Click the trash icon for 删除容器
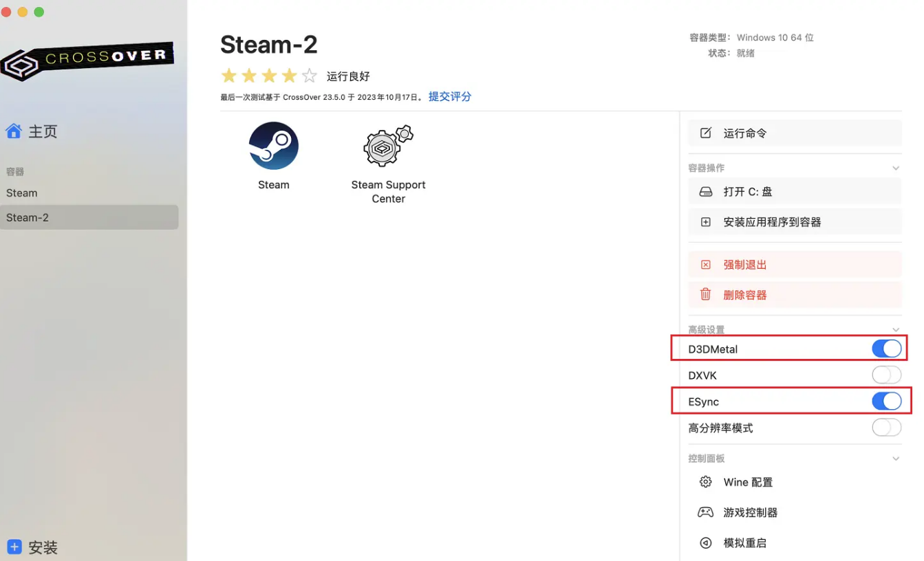Image resolution: width=924 pixels, height=561 pixels. tap(705, 294)
